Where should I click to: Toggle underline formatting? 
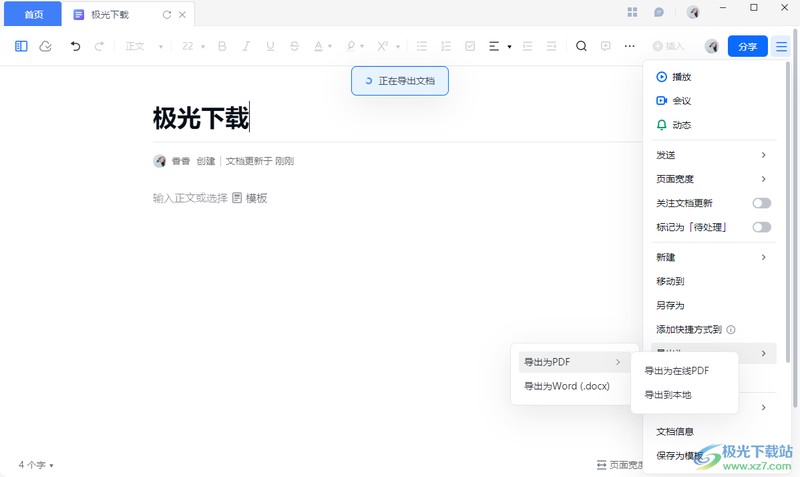pyautogui.click(x=270, y=46)
